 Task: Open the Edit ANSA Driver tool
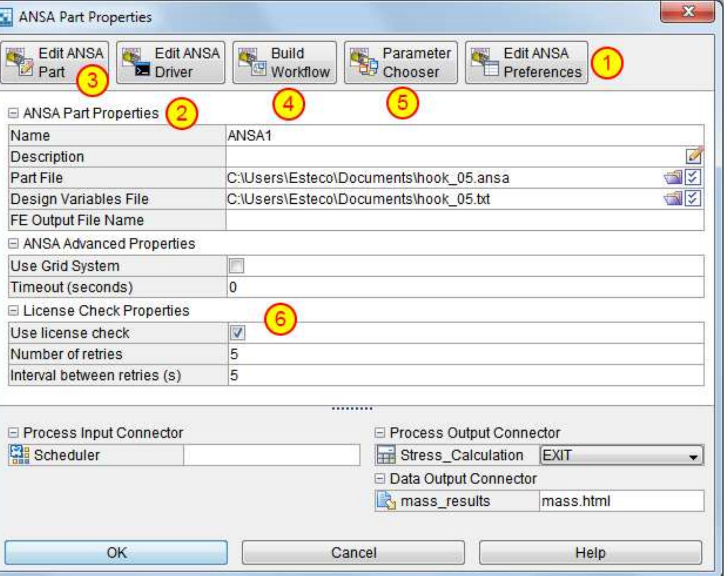(x=171, y=62)
